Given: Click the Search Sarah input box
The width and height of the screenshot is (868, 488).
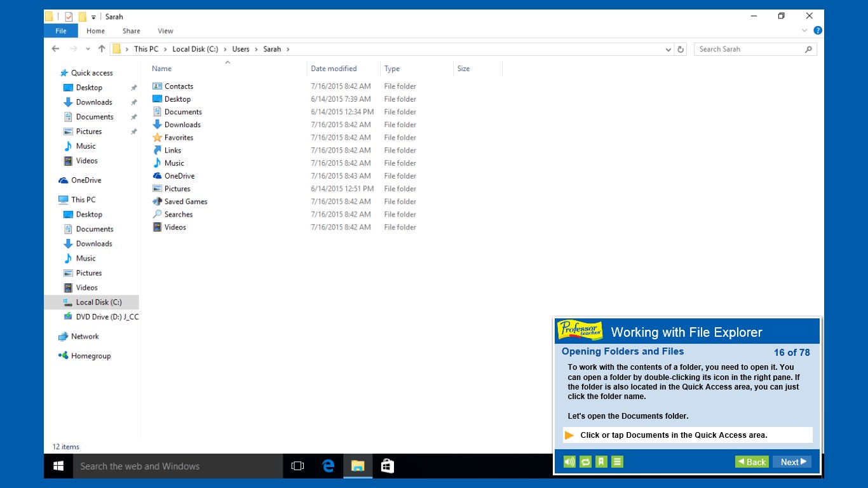Looking at the screenshot, I should click(x=749, y=49).
